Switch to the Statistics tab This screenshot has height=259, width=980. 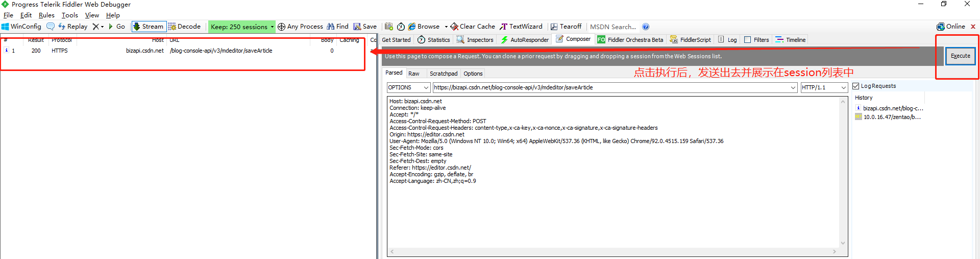click(434, 40)
